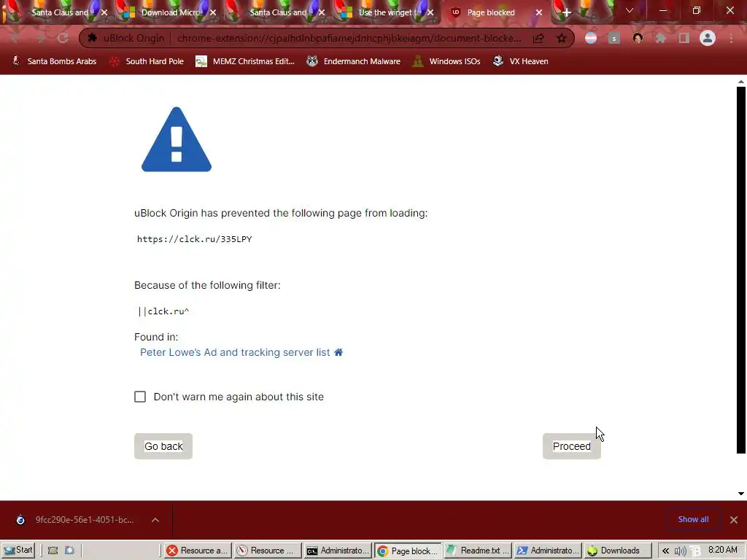Click the avatar face extension icon
The image size is (747, 560).
click(x=638, y=38)
